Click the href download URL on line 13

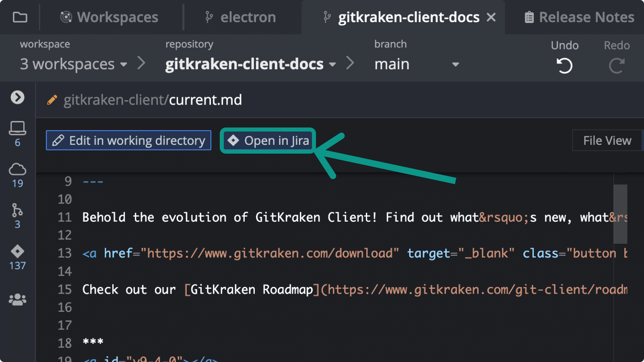click(x=269, y=253)
